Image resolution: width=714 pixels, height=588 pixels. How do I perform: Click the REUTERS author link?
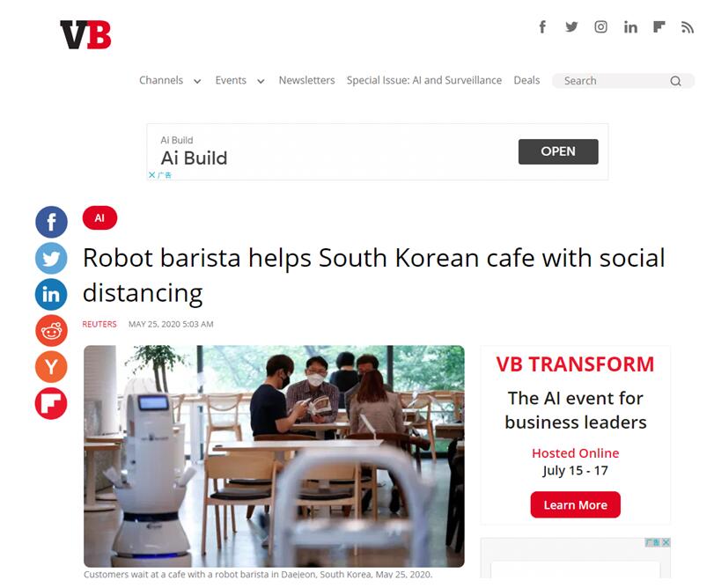pyautogui.click(x=99, y=324)
